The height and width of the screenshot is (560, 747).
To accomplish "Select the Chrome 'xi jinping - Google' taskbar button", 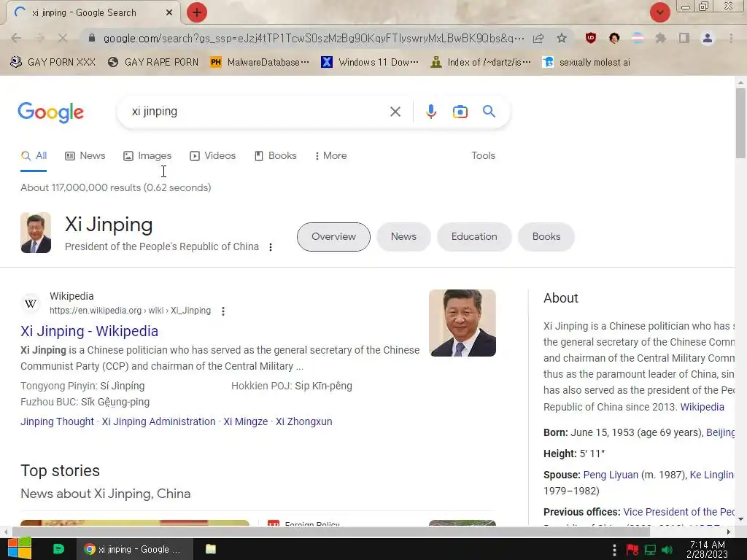I will point(134,549).
